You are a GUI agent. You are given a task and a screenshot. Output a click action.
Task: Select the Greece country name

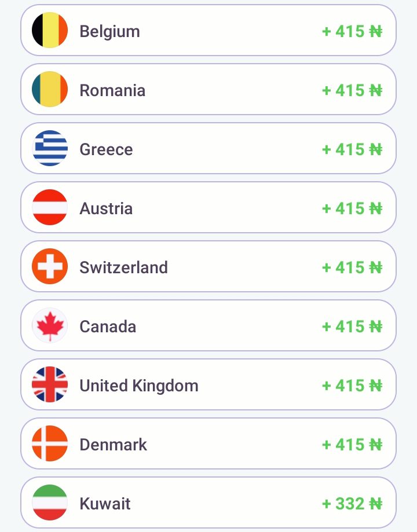(106, 149)
